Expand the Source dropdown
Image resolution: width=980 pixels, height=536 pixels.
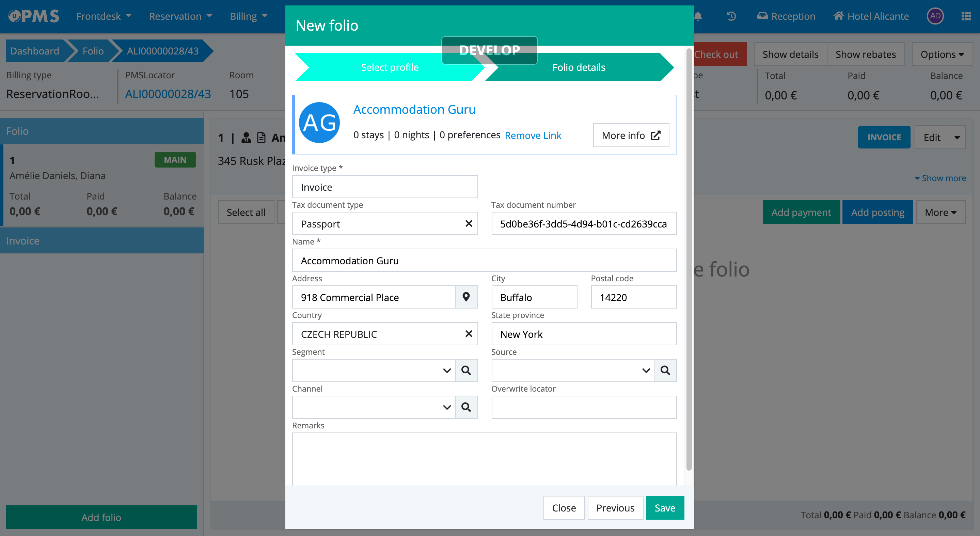(x=646, y=371)
